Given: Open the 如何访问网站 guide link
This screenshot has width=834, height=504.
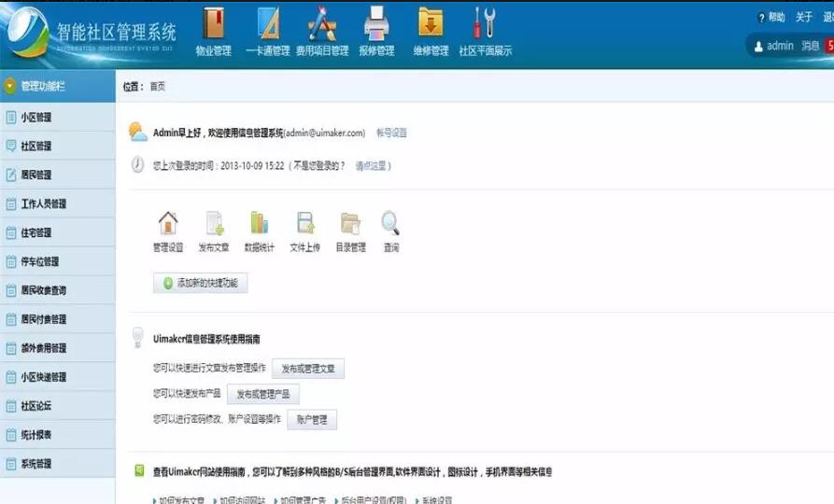Looking at the screenshot, I should [x=242, y=499].
